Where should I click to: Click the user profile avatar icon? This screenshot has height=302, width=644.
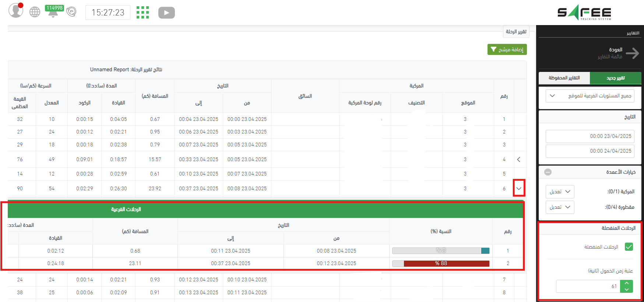pos(16,11)
